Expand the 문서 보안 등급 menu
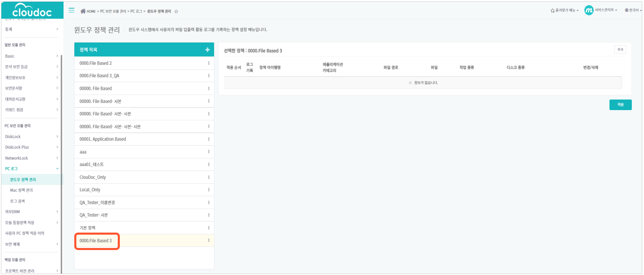644x275 pixels. coord(31,67)
